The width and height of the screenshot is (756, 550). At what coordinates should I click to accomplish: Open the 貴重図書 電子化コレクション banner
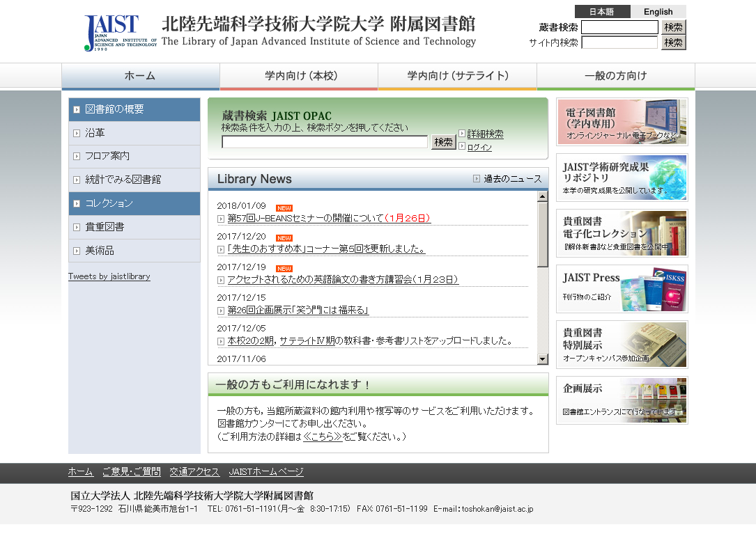click(x=622, y=233)
